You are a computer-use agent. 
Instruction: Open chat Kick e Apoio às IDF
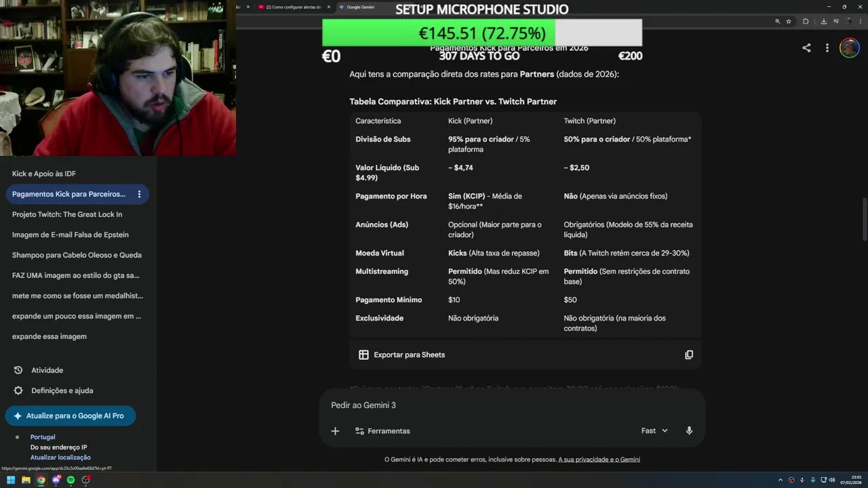44,174
